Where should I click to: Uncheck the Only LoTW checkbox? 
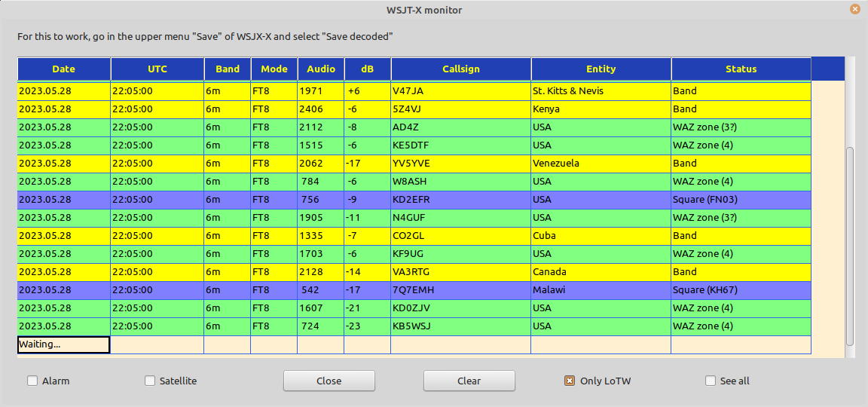click(570, 381)
